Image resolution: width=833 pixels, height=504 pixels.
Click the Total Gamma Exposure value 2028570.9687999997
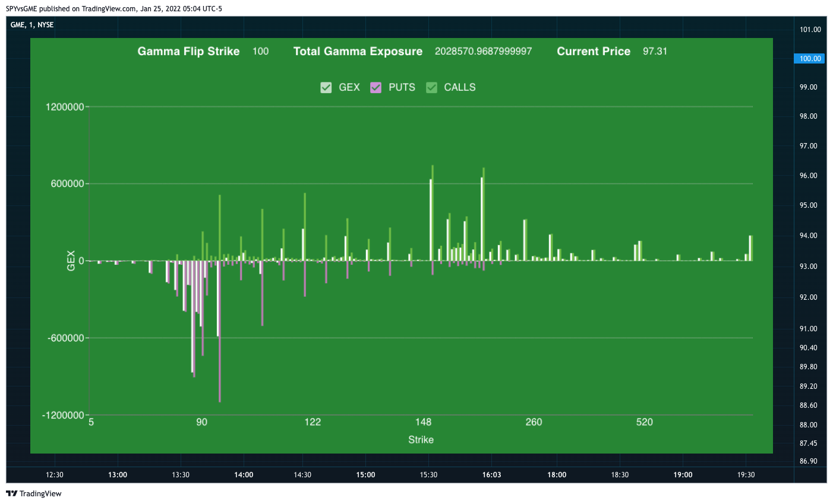pyautogui.click(x=484, y=51)
